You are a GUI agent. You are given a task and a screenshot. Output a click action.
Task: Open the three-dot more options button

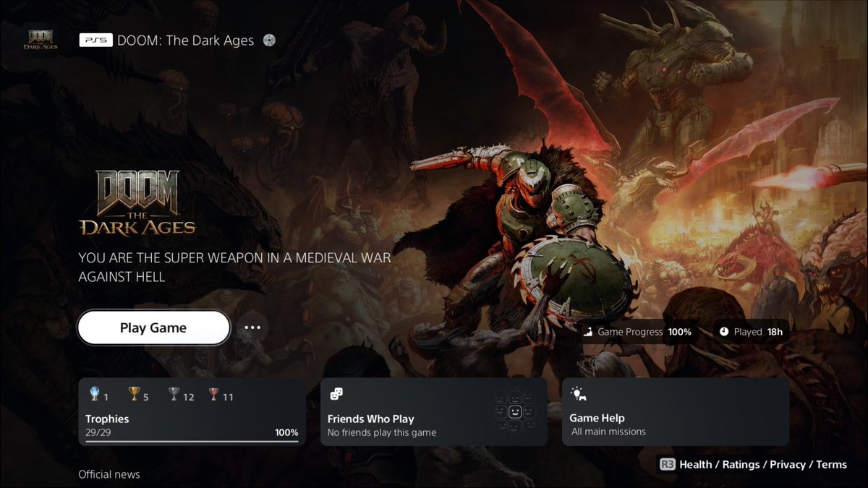[x=252, y=328]
